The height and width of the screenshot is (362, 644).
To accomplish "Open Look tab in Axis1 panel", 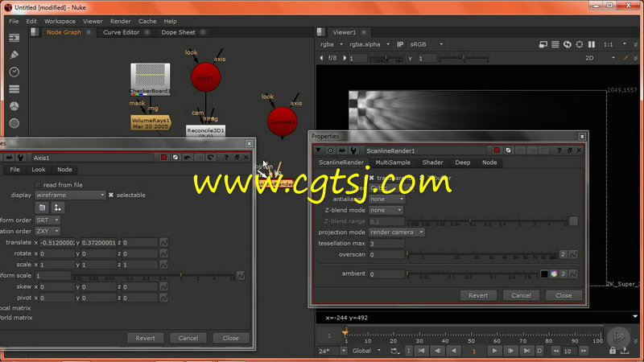I will tap(38, 170).
